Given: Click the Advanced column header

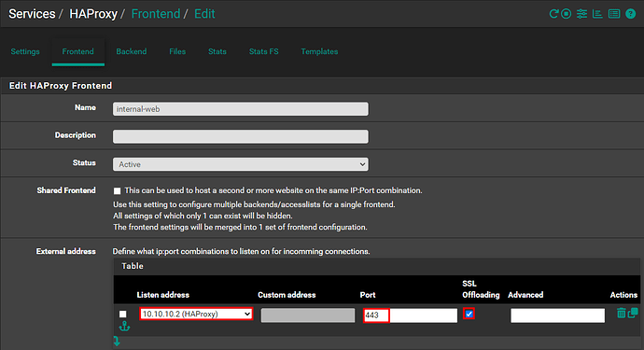Looking at the screenshot, I should pos(525,295).
